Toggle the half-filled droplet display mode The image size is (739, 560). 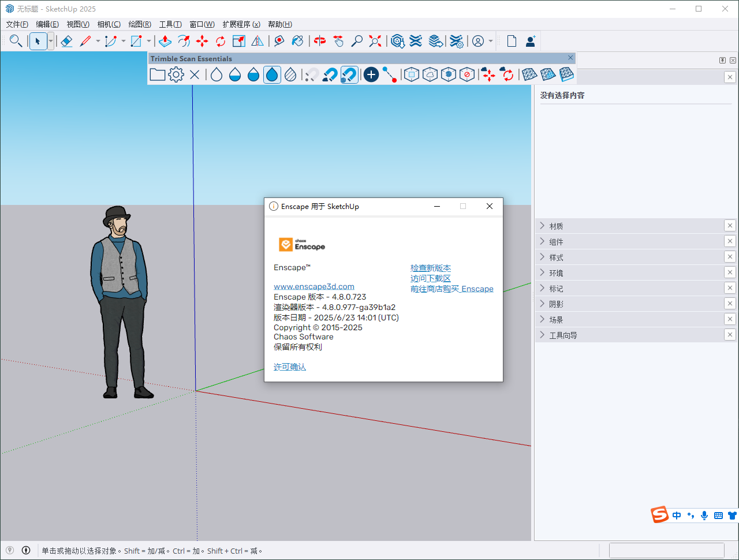click(235, 74)
